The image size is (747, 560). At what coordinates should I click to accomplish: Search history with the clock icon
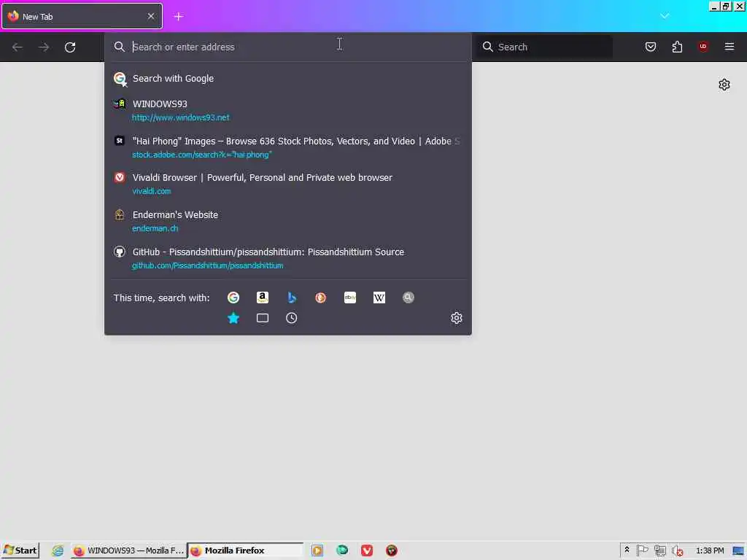tap(292, 318)
